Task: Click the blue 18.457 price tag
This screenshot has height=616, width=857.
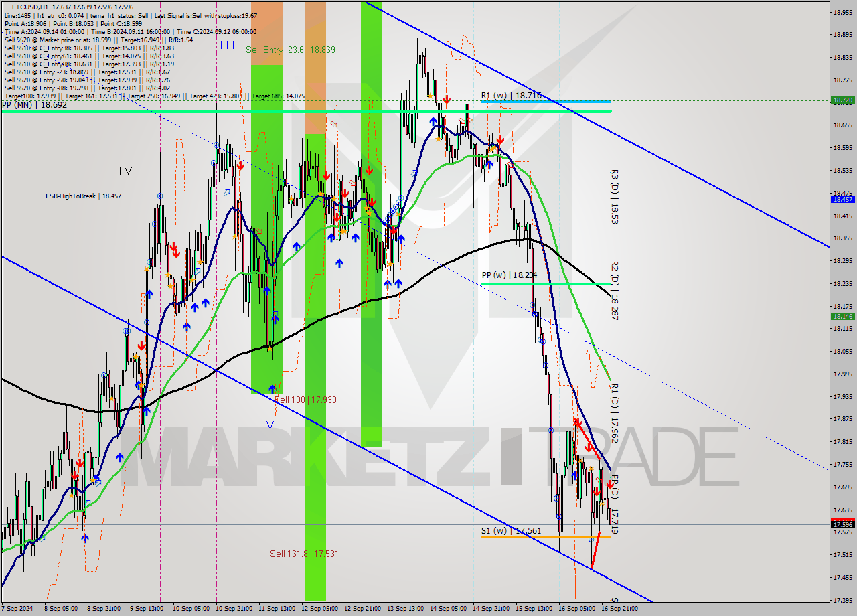Action: point(842,200)
